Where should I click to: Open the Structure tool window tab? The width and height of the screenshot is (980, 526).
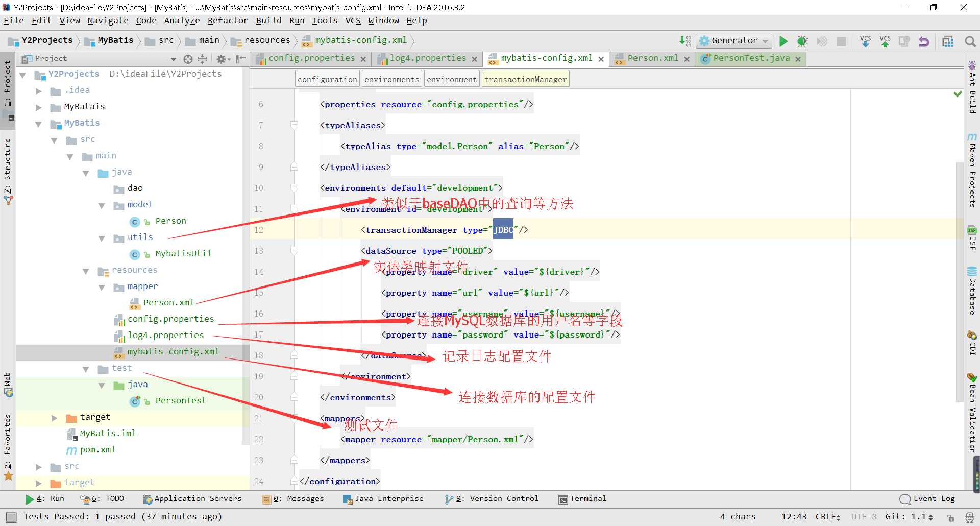[x=8, y=171]
